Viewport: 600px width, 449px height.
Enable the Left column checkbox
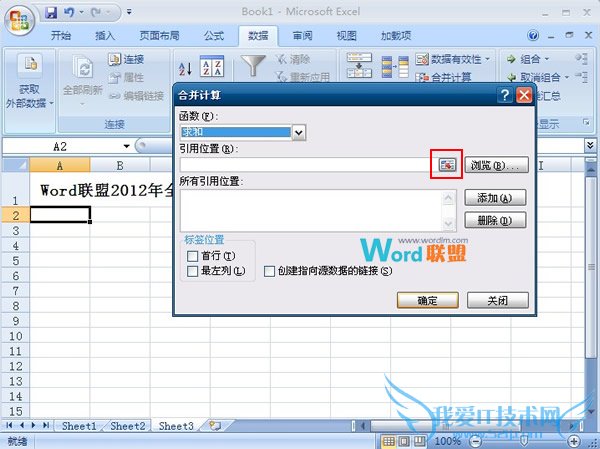(192, 271)
